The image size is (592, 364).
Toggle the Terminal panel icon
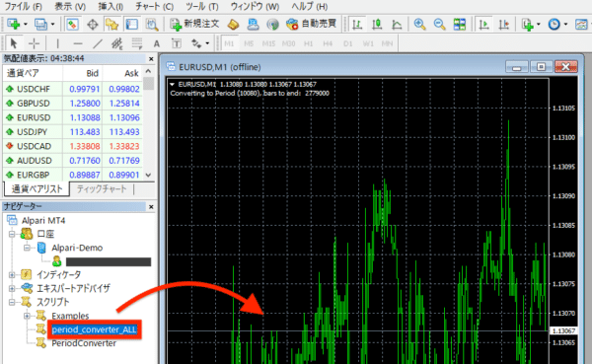[131, 24]
